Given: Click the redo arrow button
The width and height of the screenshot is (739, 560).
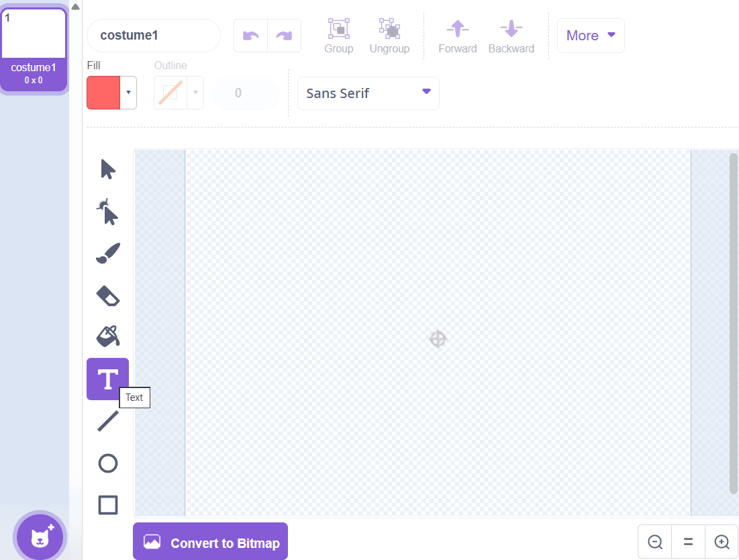Looking at the screenshot, I should pos(284,36).
